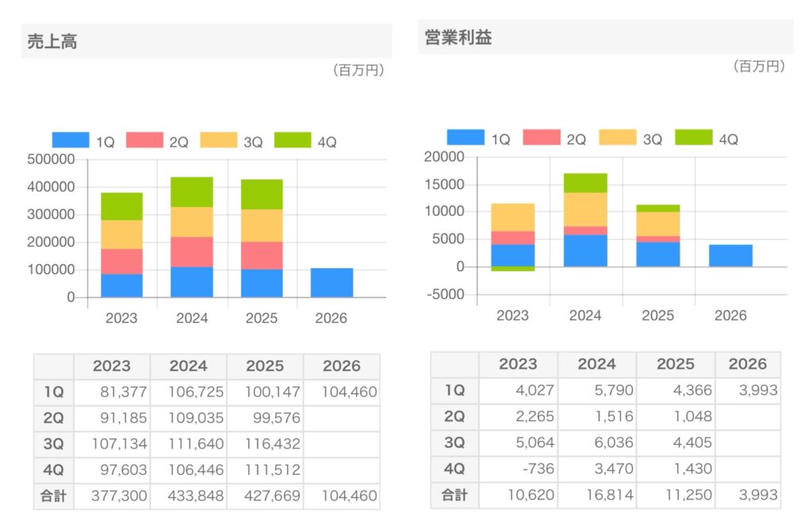Screen dimensions: 812x528
Task: Hide the 4Q series in 売上高 chart legend
Action: coord(292,141)
